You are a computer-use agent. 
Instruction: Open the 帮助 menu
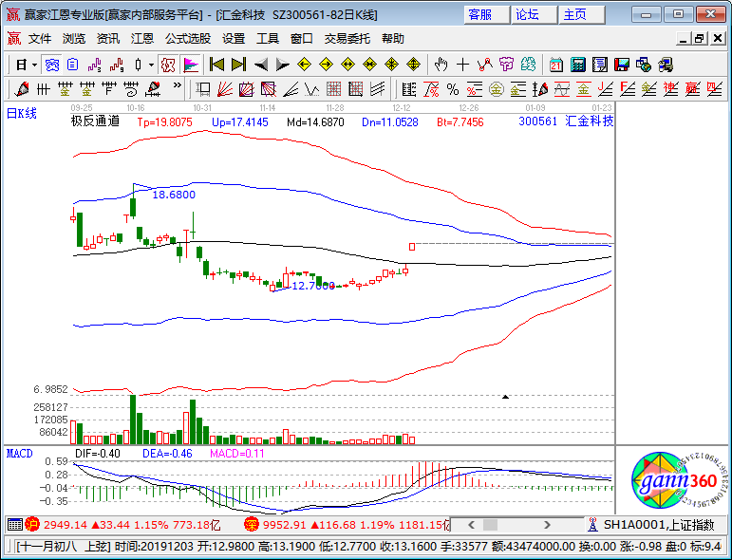pyautogui.click(x=393, y=39)
